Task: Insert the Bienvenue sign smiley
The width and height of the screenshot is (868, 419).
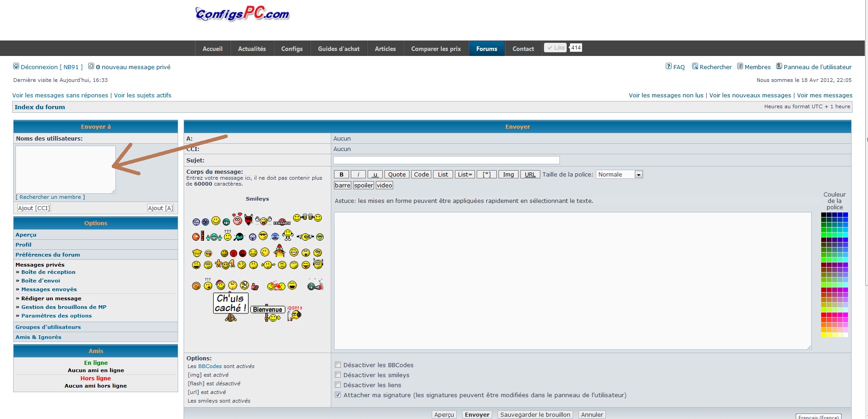Action: click(269, 313)
